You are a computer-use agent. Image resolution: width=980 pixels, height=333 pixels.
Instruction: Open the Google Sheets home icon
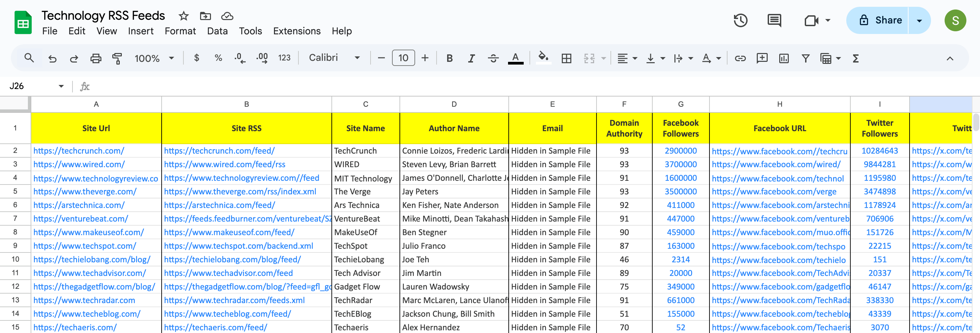point(23,23)
